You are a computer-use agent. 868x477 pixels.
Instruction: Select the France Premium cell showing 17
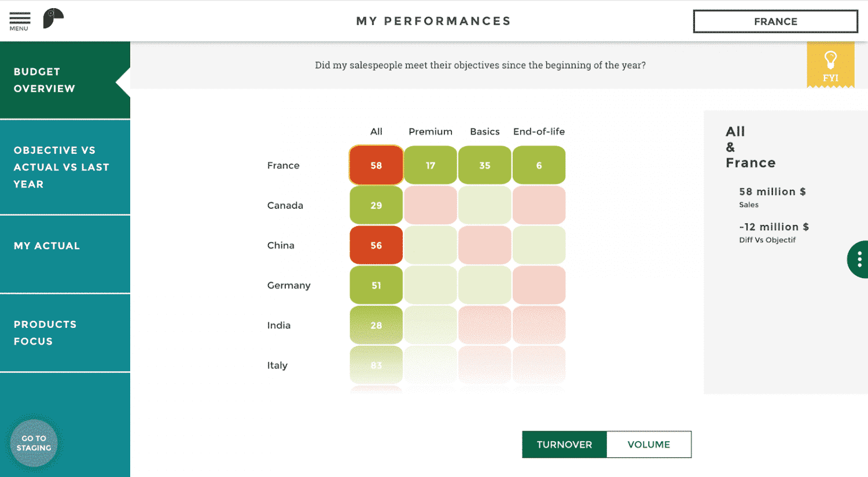pos(431,165)
